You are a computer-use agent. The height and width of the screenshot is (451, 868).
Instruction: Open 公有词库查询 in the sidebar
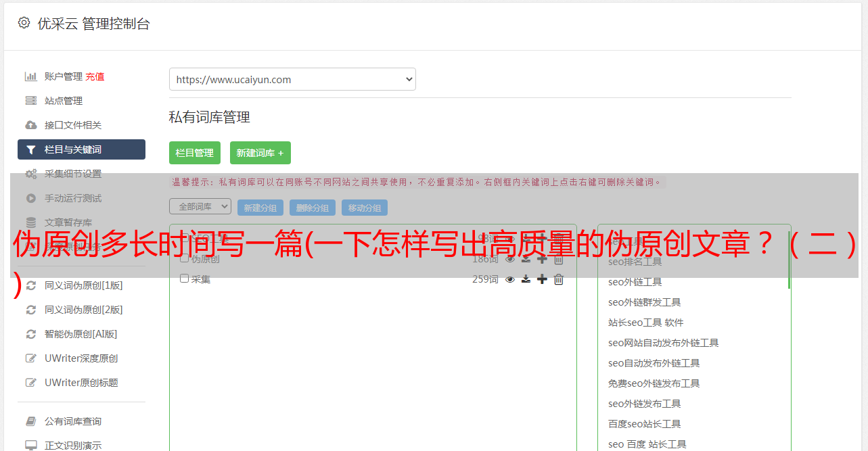(x=73, y=421)
